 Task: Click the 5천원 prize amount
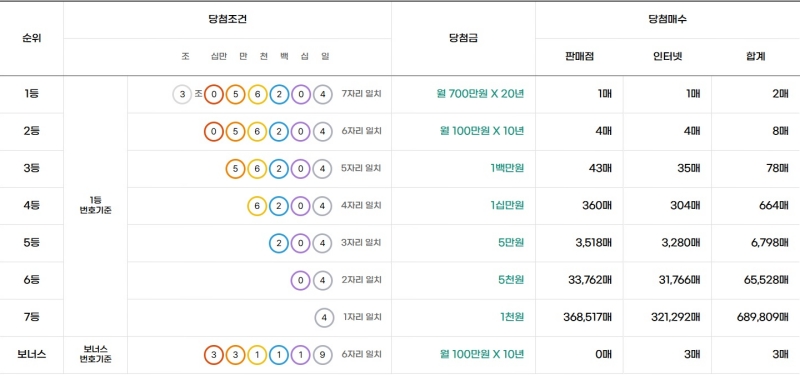(x=511, y=280)
